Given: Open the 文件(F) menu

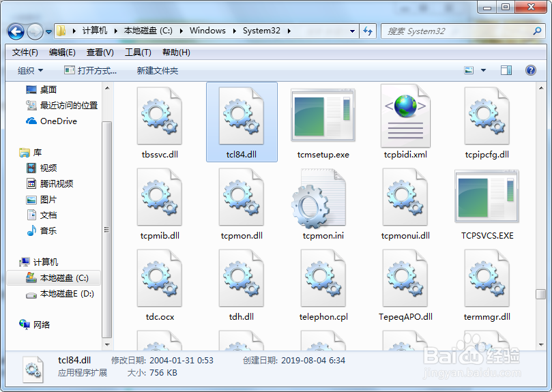Looking at the screenshot, I should tap(25, 52).
